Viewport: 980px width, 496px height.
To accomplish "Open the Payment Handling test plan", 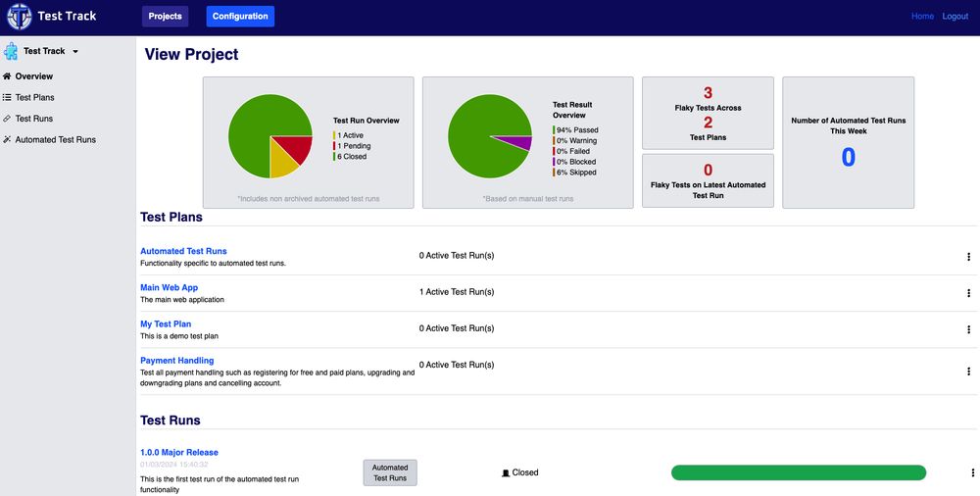I will (x=176, y=361).
